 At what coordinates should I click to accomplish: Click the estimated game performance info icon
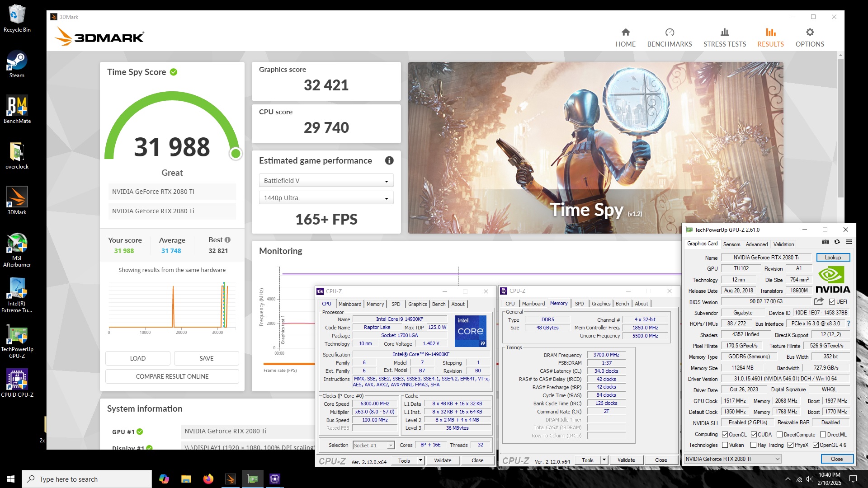(389, 160)
